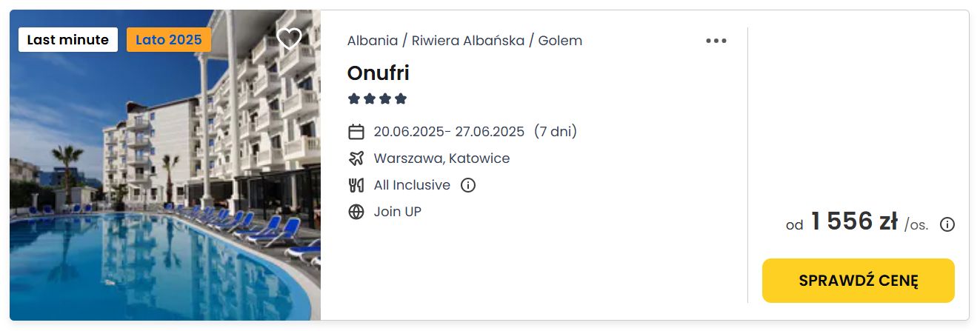This screenshot has width=980, height=331.
Task: Select the Last minute badge
Action: 68,40
